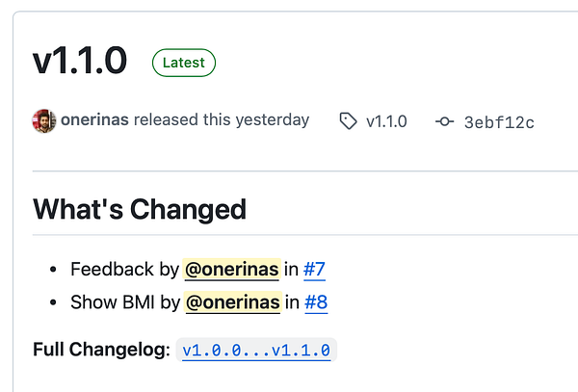Open commit 3ebf12c
Image resolution: width=578 pixels, height=392 pixels.
coord(499,122)
